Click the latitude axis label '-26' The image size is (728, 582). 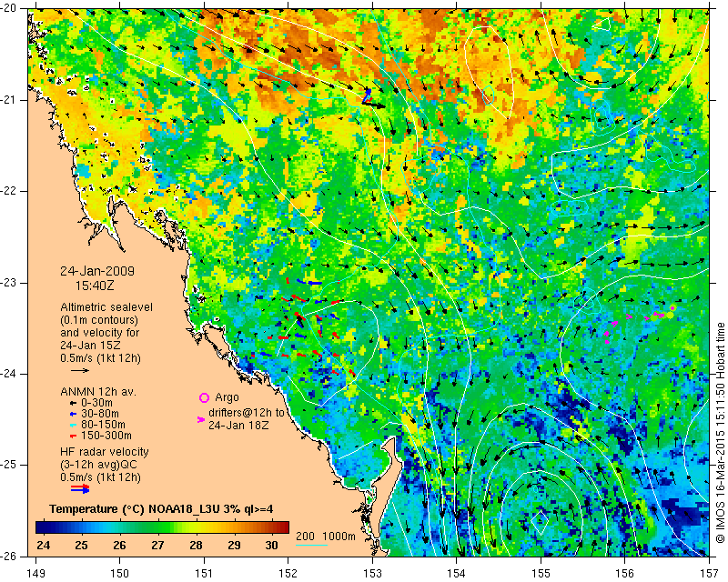[x=8, y=556]
